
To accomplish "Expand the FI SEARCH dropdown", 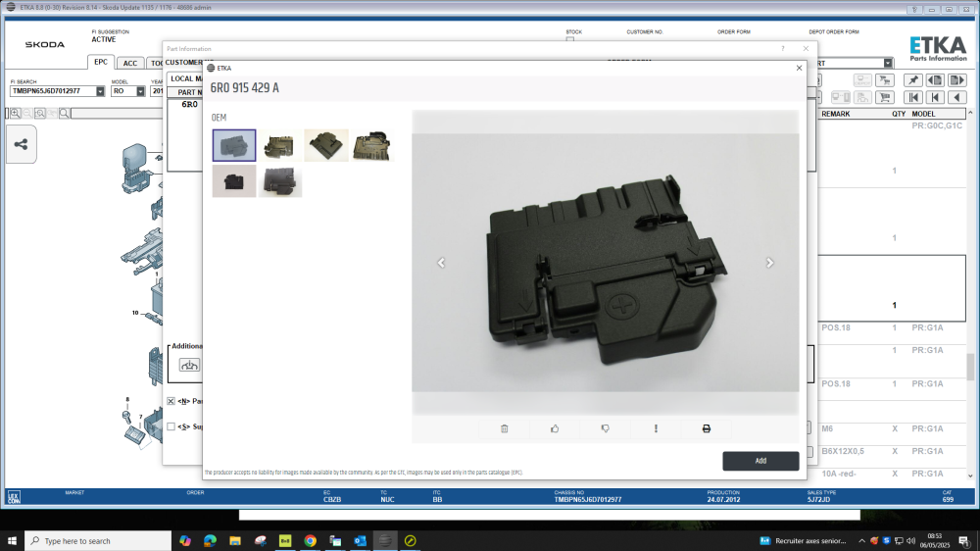I will pyautogui.click(x=100, y=91).
